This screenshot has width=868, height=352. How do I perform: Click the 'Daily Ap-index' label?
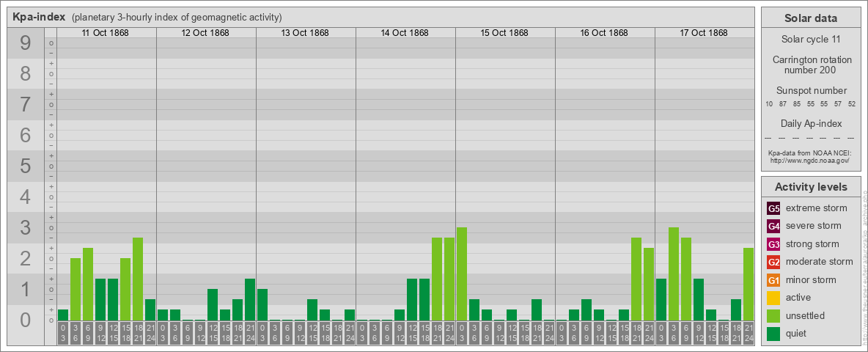(811, 123)
